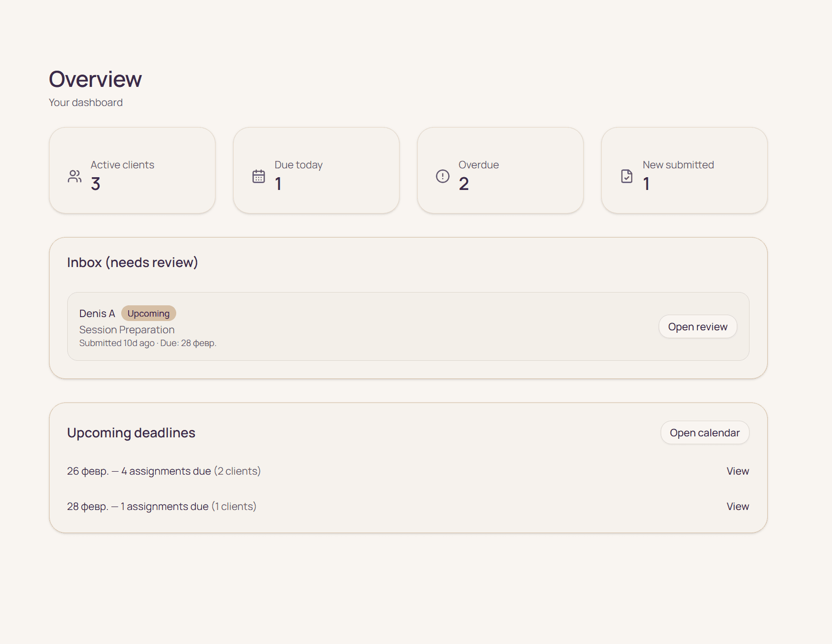This screenshot has width=832, height=644.
Task: Select Denis A's client name
Action: pyautogui.click(x=97, y=313)
